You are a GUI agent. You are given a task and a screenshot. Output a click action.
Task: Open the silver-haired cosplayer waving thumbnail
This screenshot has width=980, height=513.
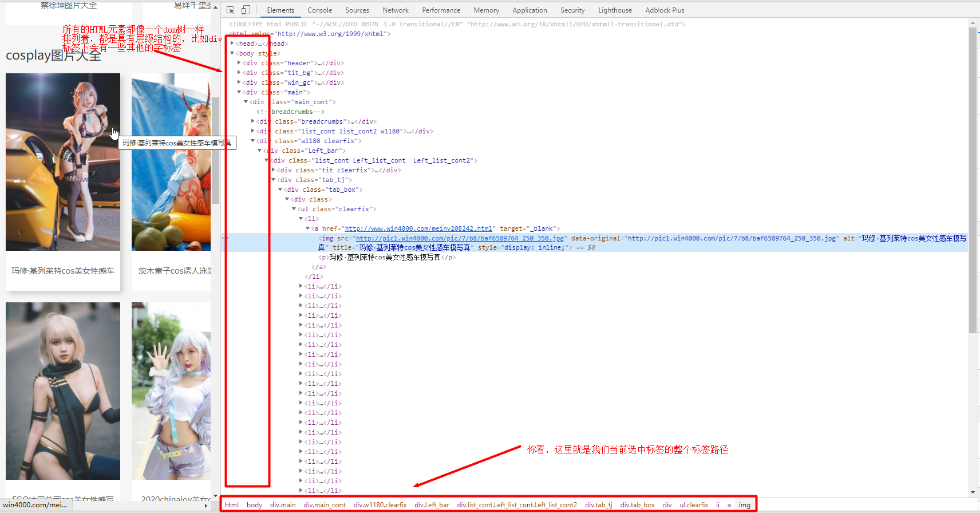(171, 391)
